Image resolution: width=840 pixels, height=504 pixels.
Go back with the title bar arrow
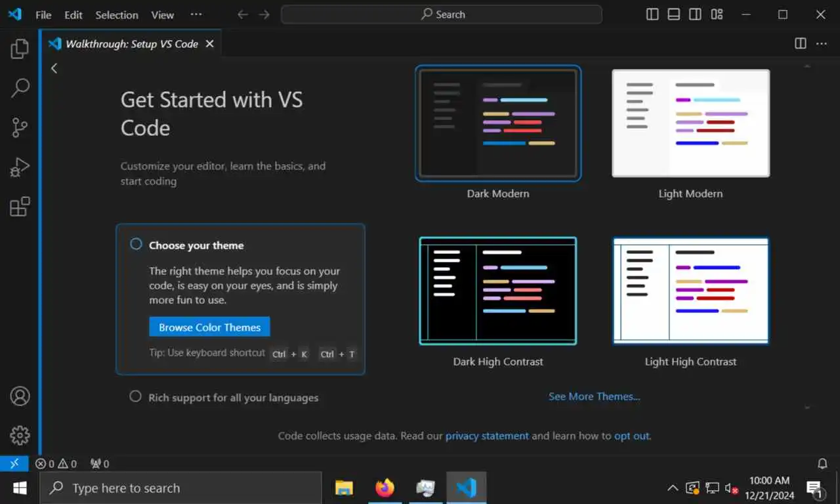[x=243, y=14]
